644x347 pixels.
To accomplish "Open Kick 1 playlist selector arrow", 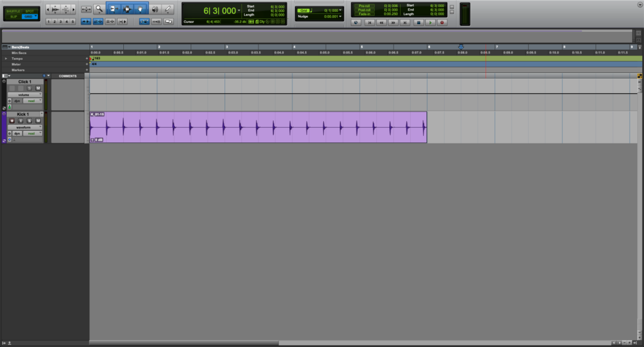I will click(x=41, y=114).
